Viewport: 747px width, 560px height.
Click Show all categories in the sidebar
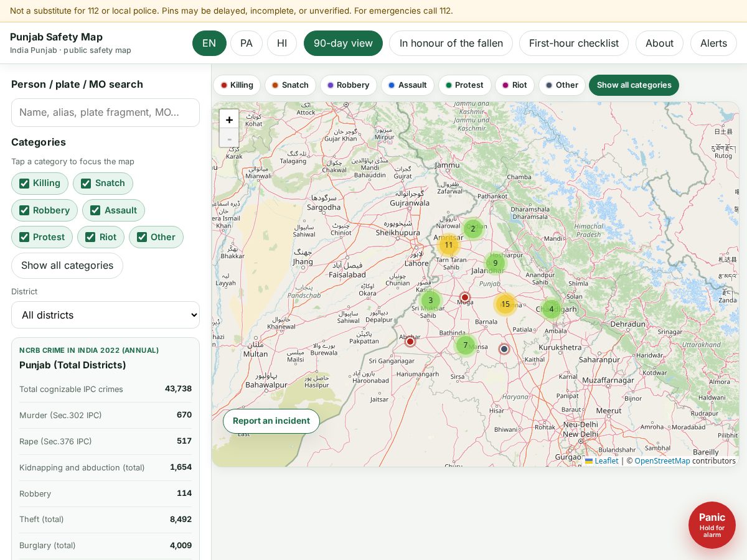click(67, 266)
